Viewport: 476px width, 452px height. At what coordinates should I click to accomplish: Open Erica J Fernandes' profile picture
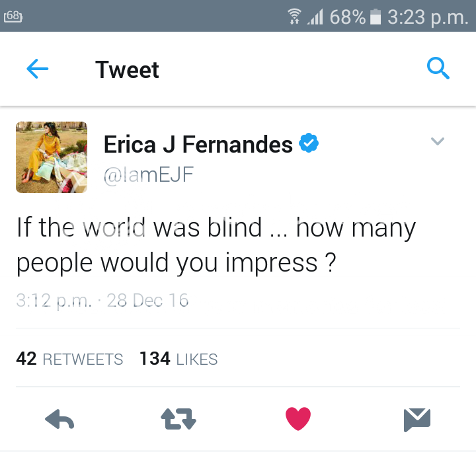click(x=52, y=157)
